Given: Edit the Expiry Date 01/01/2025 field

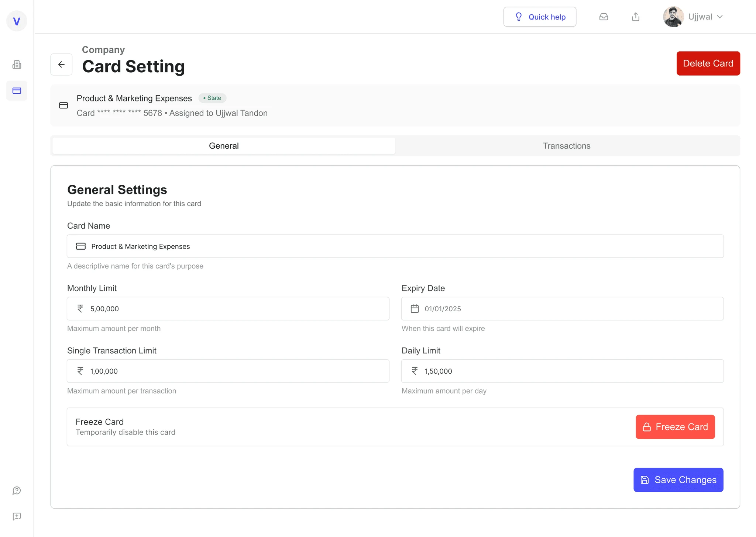Looking at the screenshot, I should coord(562,309).
